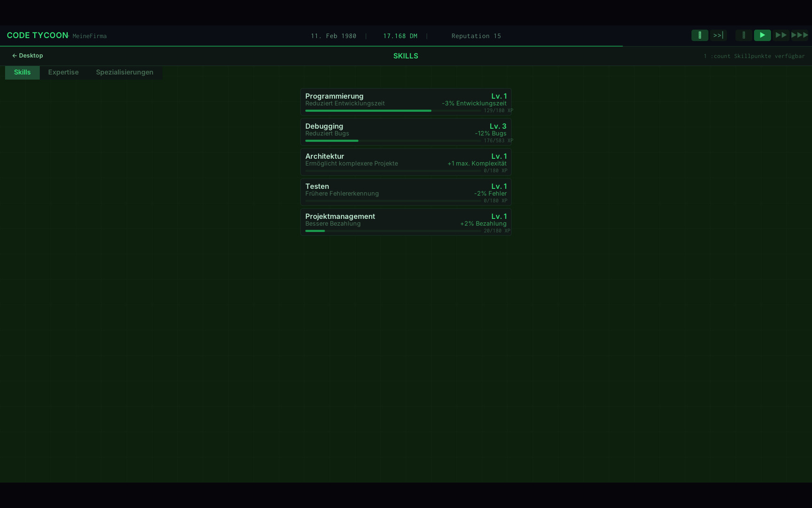Click the skip-to-next-event '>>|' icon

(718, 35)
